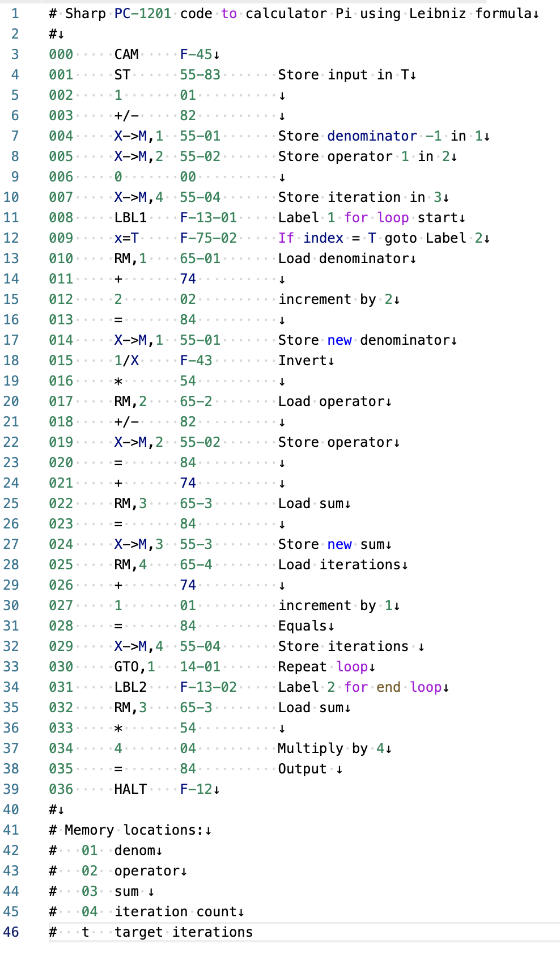560x956 pixels.
Task: Click 'Equals' comment on line 31
Action: click(x=303, y=626)
